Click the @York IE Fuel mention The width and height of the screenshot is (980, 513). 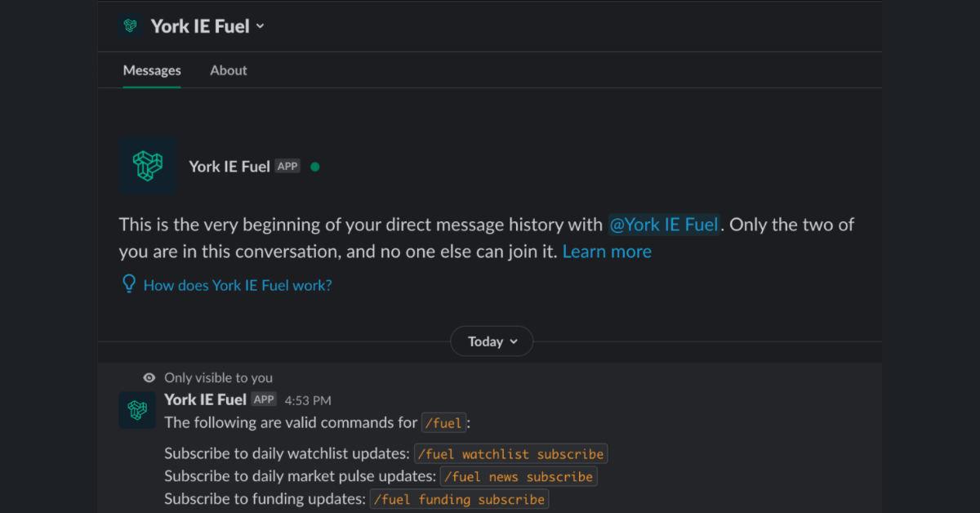tap(664, 224)
